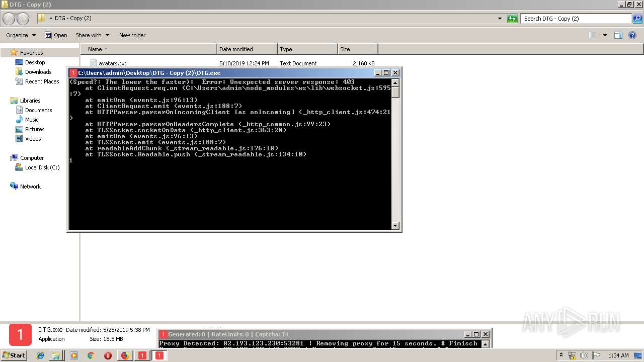This screenshot has height=362, width=644.
Task: Refresh the DTG - Copy (2) folder
Action: (512, 19)
